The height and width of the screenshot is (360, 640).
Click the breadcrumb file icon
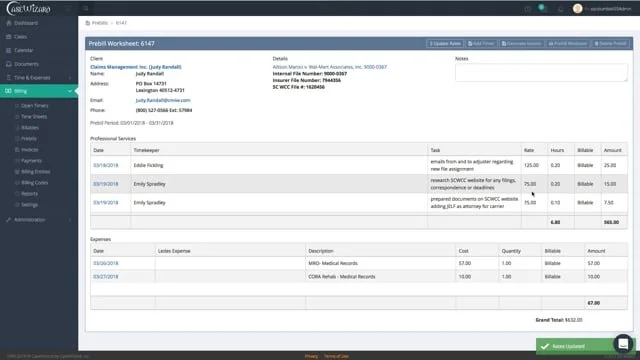point(87,23)
